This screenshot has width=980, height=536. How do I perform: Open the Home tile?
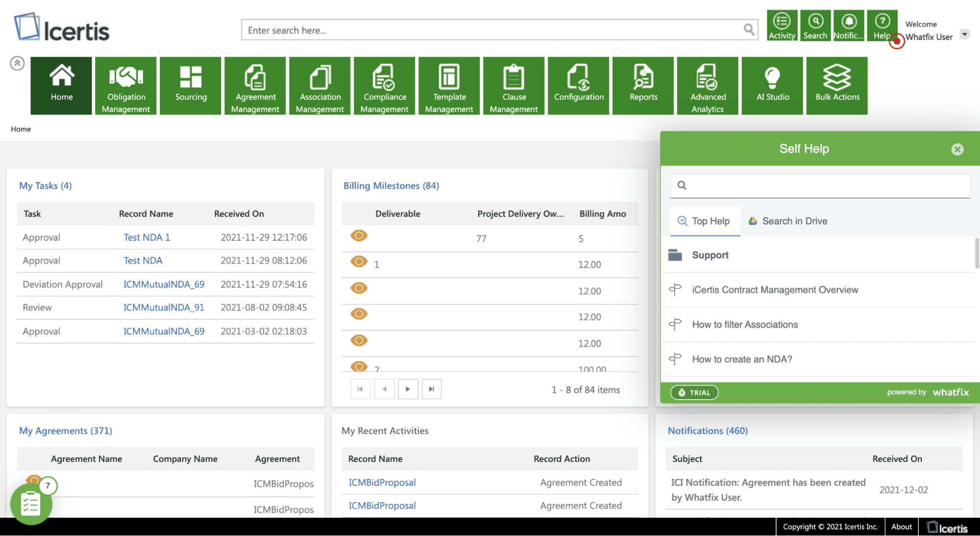click(61, 86)
